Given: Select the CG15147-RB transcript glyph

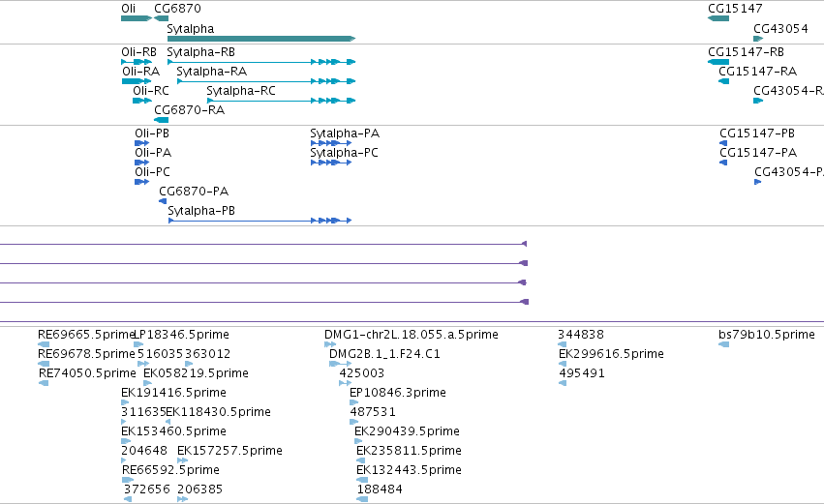Looking at the screenshot, I should 718,62.
